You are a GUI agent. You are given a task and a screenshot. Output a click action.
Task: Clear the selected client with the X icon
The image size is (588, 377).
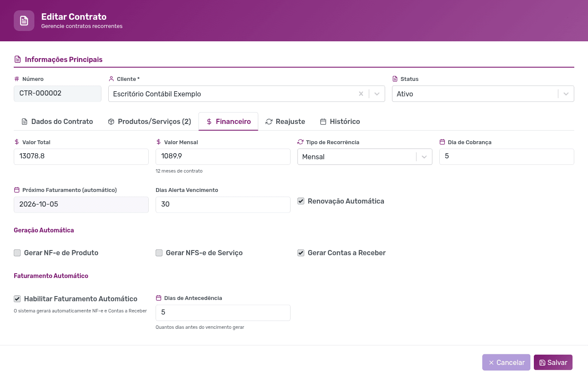pos(361,94)
